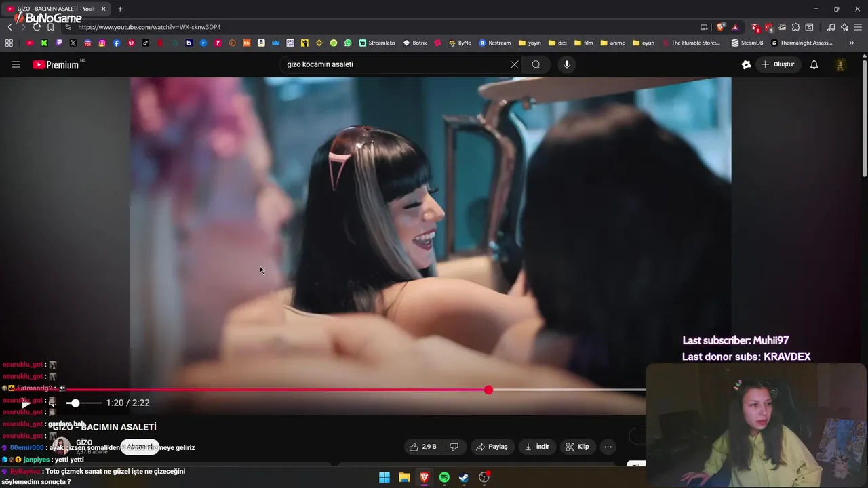Open the SteamDB bookmark
868x488 pixels.
click(747, 43)
